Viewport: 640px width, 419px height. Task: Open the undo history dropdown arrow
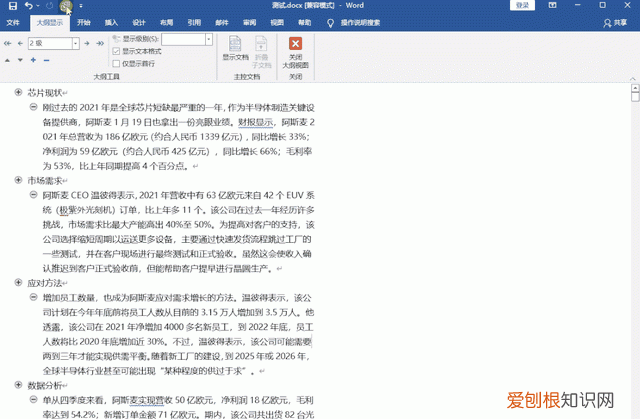click(x=38, y=6)
